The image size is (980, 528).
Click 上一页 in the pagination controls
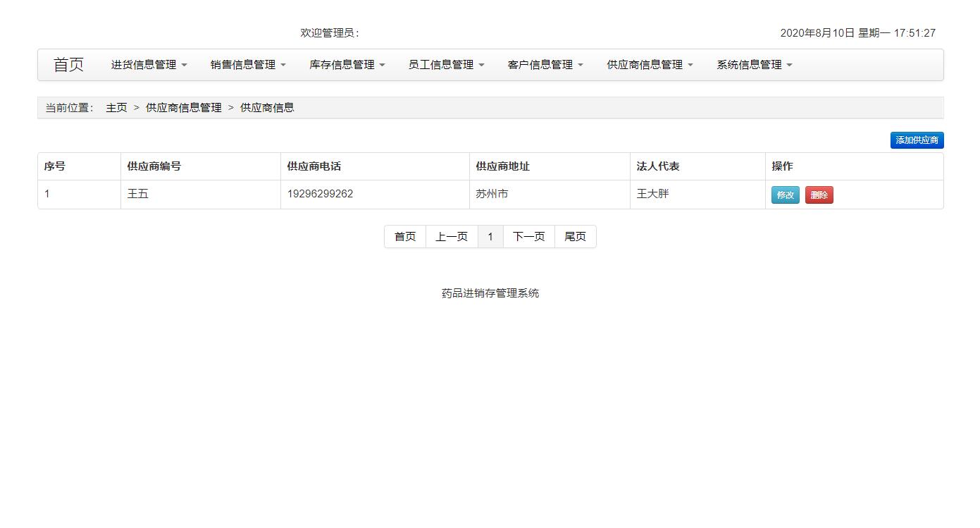(452, 236)
